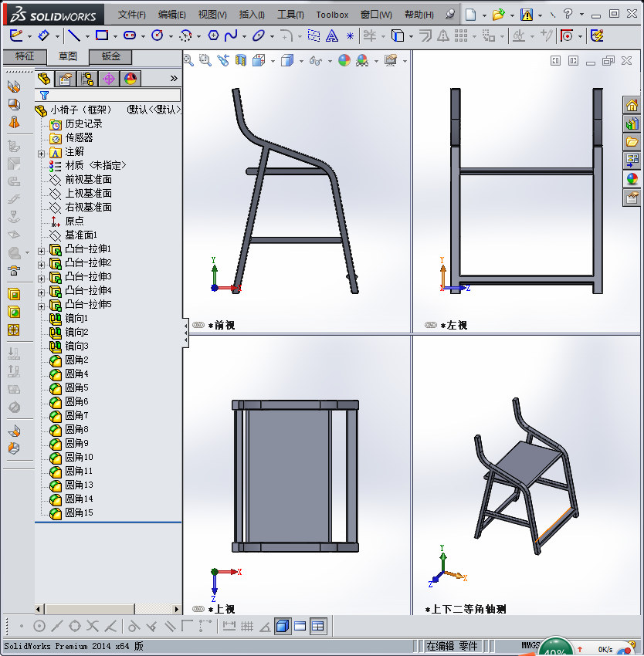Activate Zoom to Fit in the viewport toolbar
This screenshot has width=644, height=656.
click(188, 60)
